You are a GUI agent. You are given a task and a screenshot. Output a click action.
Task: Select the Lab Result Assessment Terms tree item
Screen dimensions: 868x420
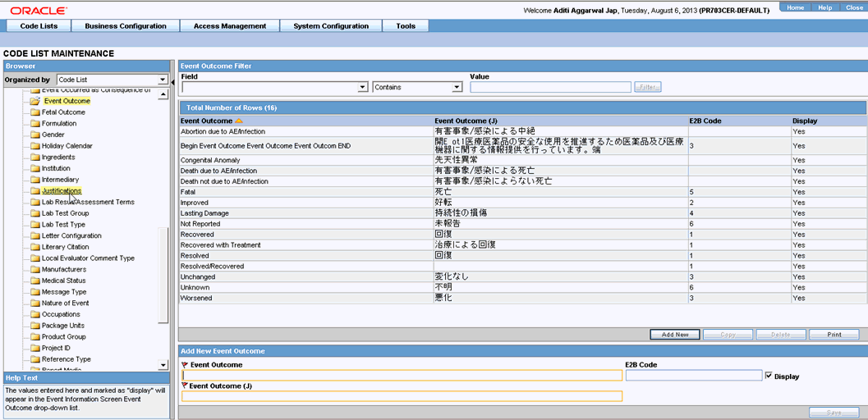point(88,203)
